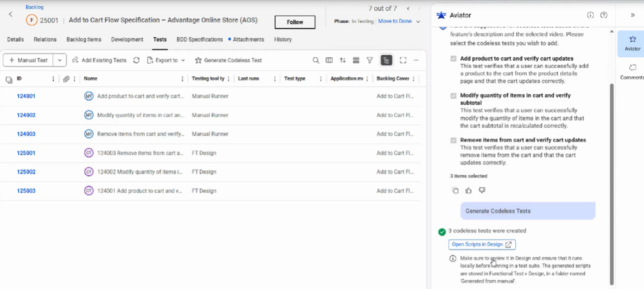Switch to the Relations tab
The height and width of the screenshot is (289, 644).
(45, 39)
